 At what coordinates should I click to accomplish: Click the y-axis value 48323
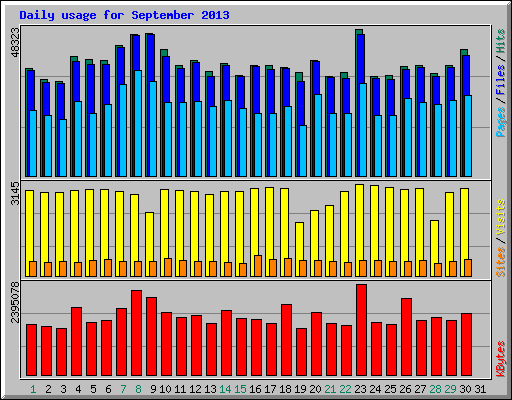point(15,43)
